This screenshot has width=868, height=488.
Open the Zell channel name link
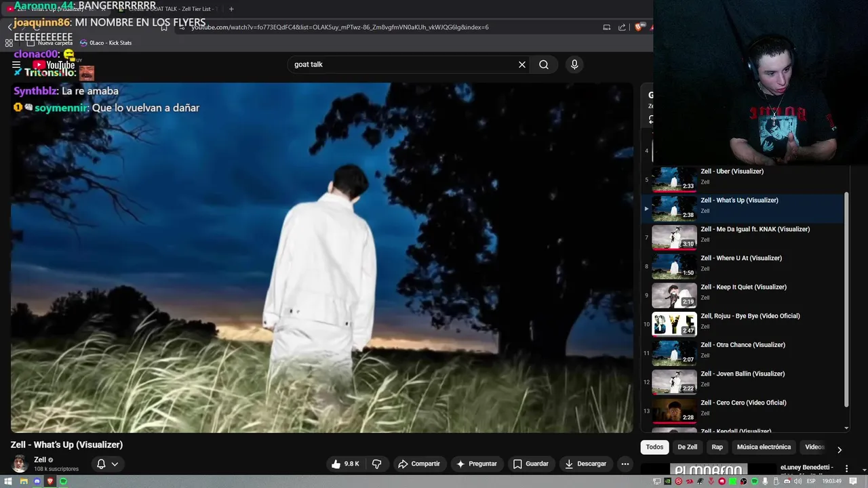click(40, 460)
